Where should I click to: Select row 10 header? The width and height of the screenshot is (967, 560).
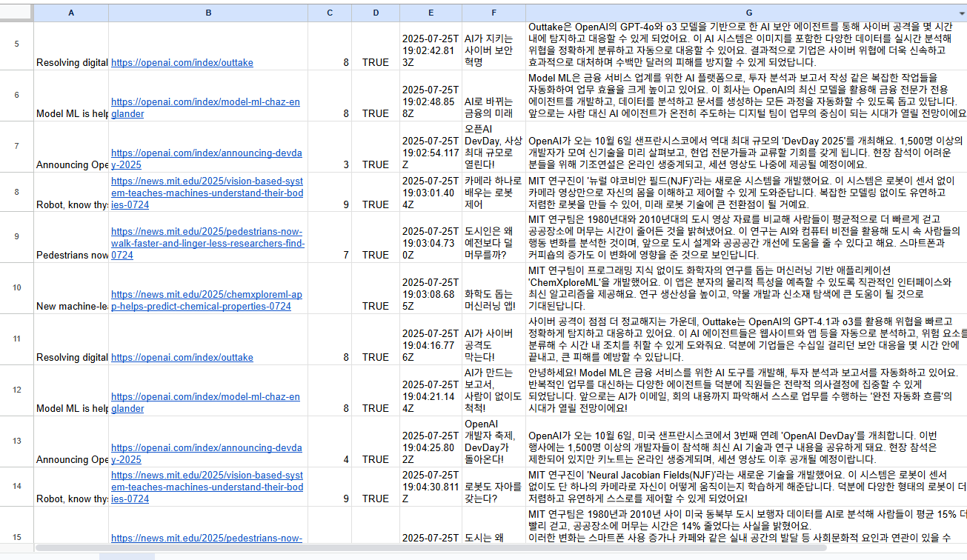tap(16, 288)
